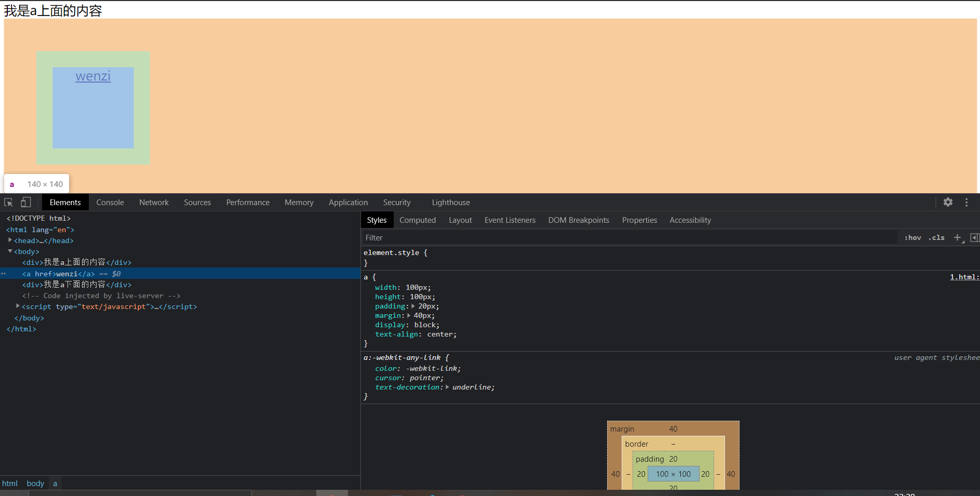Activate the inspect element picker icon

point(8,203)
